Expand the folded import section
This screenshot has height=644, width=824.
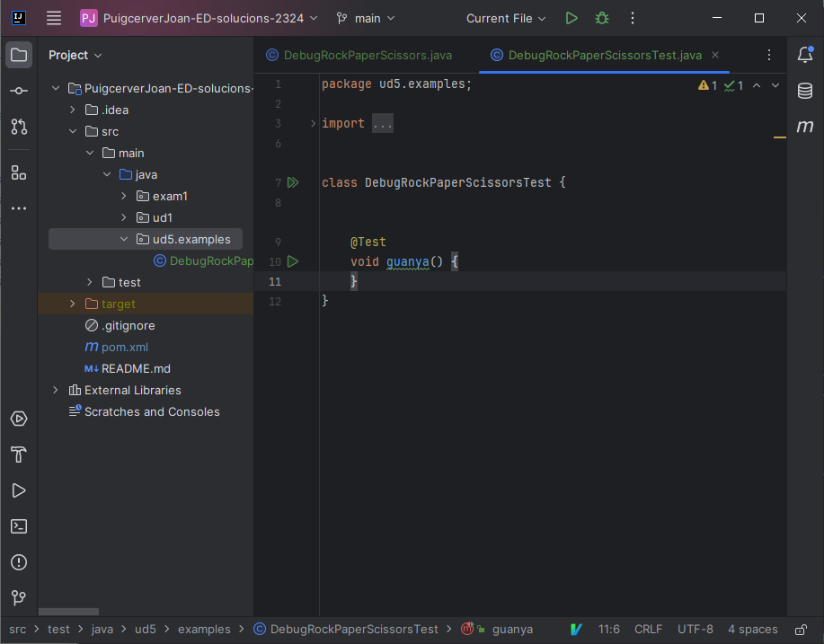pyautogui.click(x=383, y=124)
